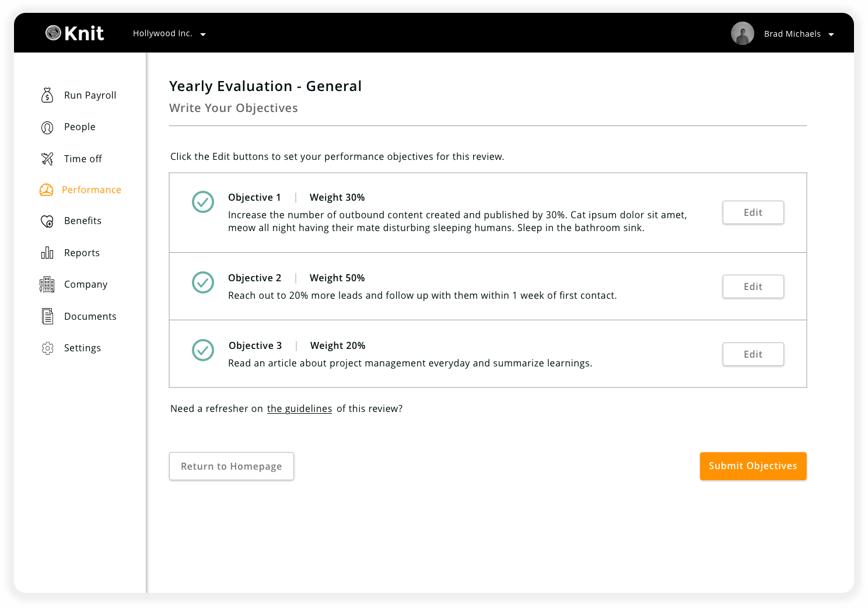
Task: Open the Brad Michaels account dropdown arrow
Action: [831, 35]
